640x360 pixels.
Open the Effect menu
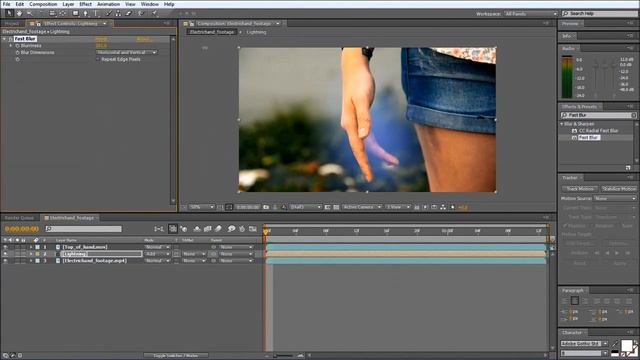[x=85, y=4]
